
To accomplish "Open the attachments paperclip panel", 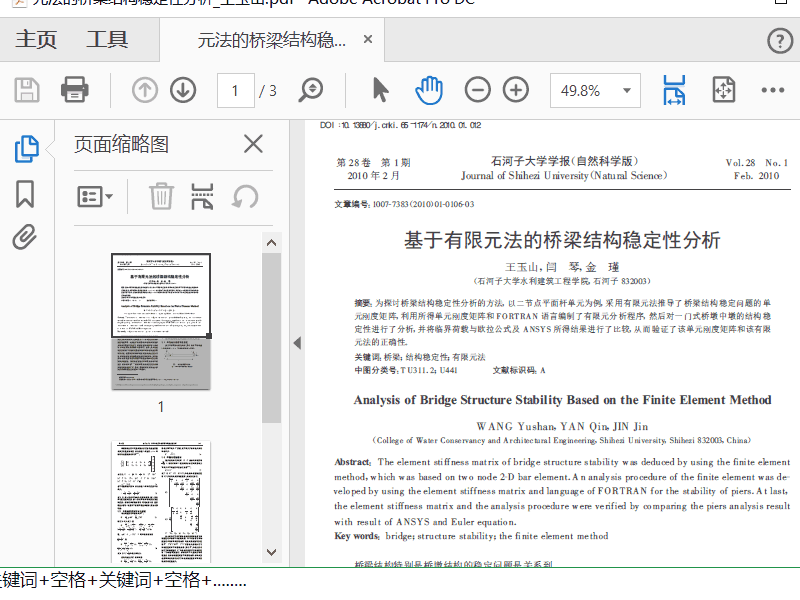I will click(24, 237).
